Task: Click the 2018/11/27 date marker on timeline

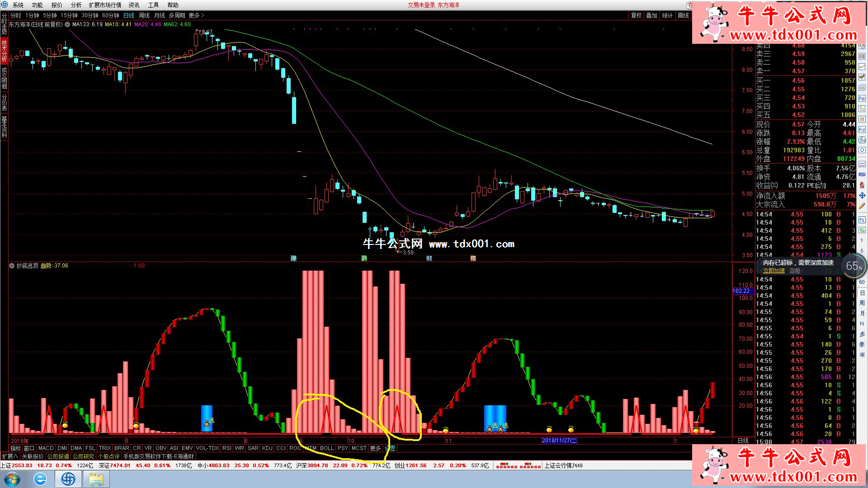Action: tap(559, 441)
